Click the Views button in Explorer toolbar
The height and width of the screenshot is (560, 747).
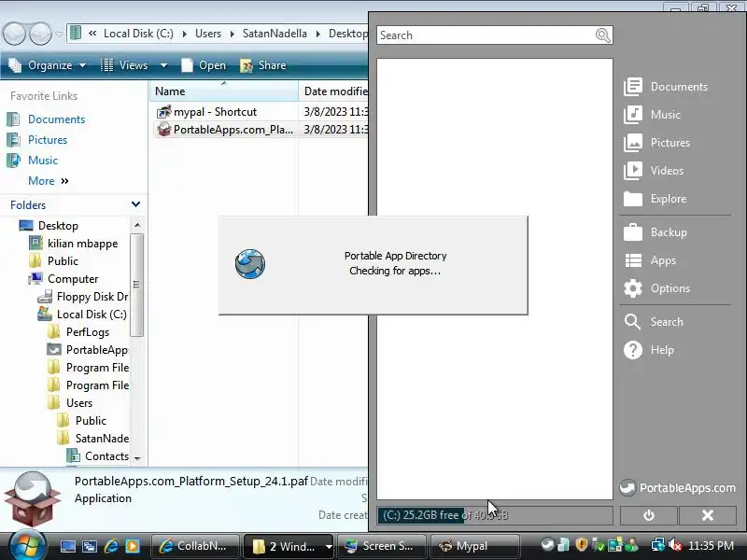[x=125, y=65]
